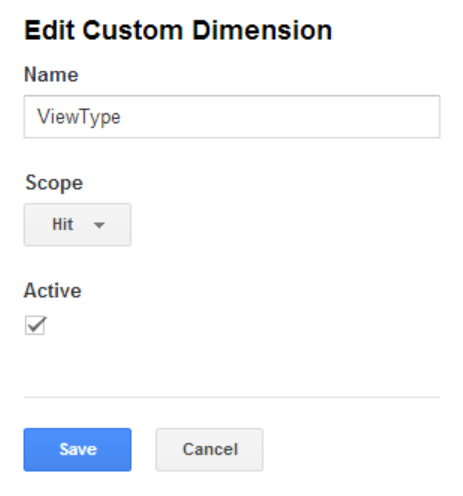Click the Edit Custom Dimension heading
This screenshot has width=463, height=496.
178,30
